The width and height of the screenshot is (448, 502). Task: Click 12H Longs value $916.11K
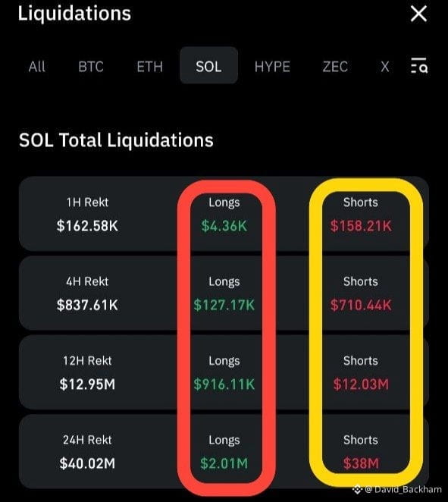pos(224,384)
